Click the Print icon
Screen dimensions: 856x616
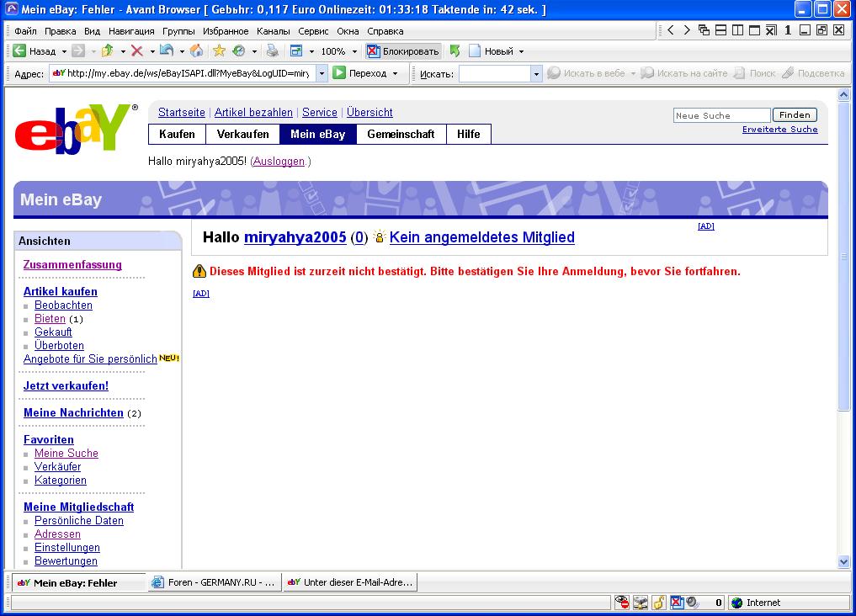272,50
